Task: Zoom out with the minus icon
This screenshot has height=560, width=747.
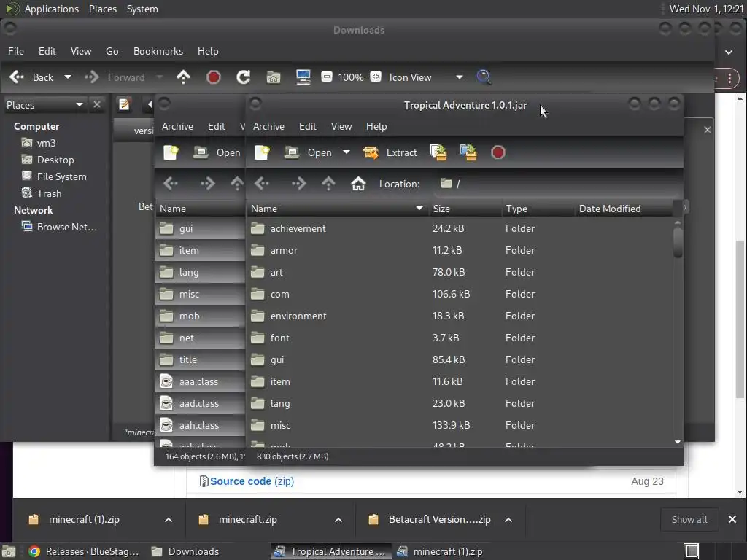Action: click(x=326, y=77)
